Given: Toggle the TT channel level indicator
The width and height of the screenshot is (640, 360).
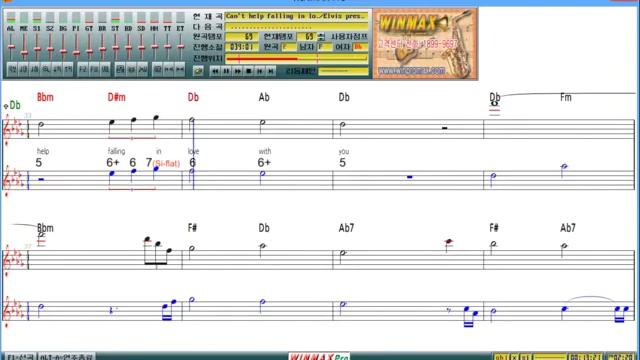Looking at the screenshot, I should (x=168, y=18).
